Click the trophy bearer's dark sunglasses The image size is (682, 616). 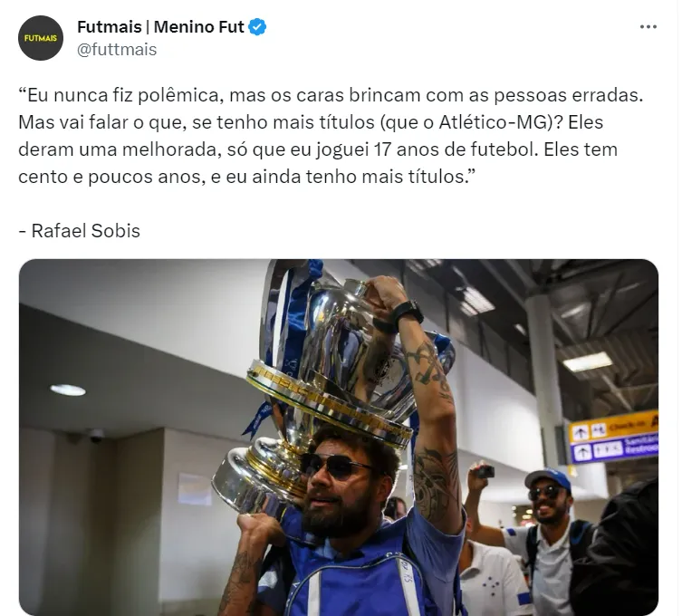[334, 466]
